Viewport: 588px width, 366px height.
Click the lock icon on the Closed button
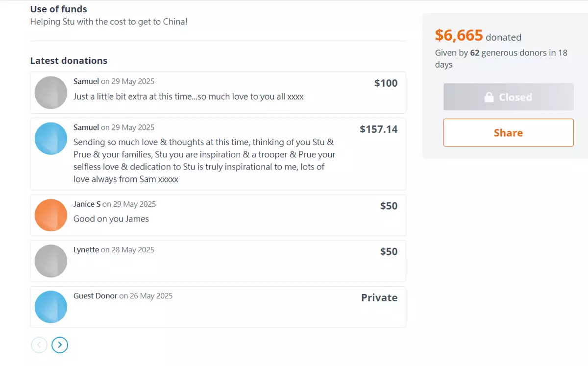[489, 97]
